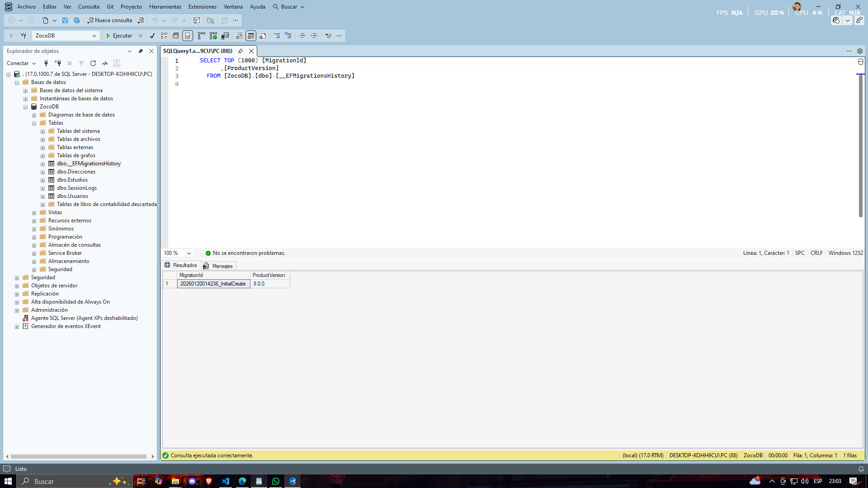
Task: Uncomment the selected lines
Action: [288, 36]
